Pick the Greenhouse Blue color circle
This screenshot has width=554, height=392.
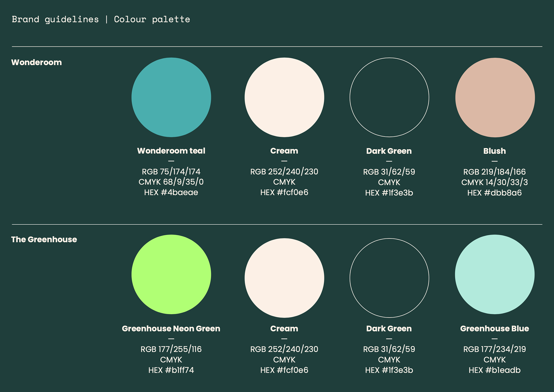click(x=495, y=274)
